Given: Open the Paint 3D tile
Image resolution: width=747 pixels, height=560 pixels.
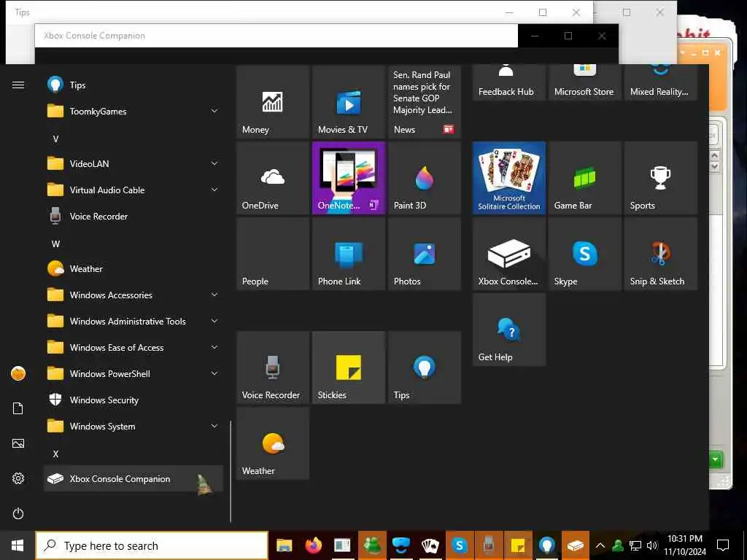Looking at the screenshot, I should [424, 178].
